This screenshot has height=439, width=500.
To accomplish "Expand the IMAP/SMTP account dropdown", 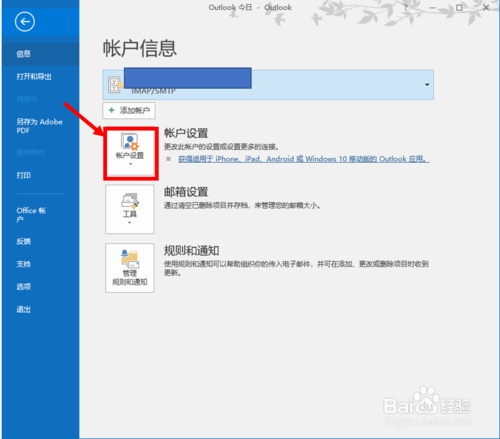I will coord(427,85).
